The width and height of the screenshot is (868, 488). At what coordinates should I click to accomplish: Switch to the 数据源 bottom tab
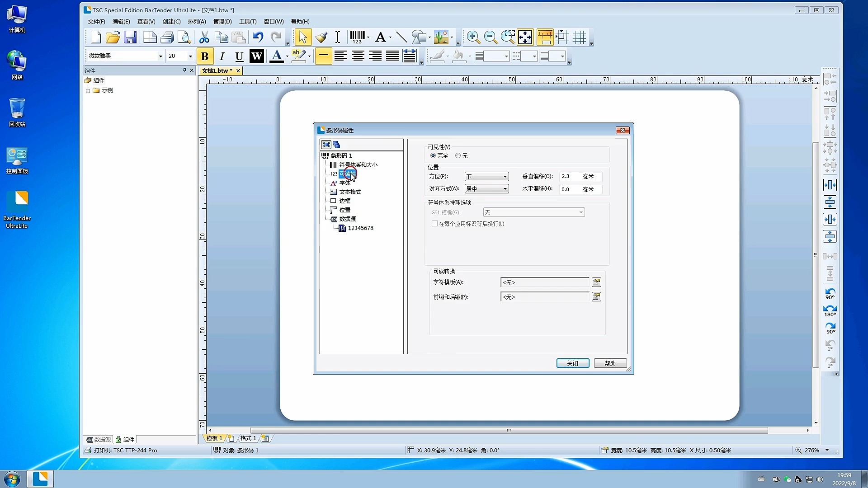(x=98, y=439)
